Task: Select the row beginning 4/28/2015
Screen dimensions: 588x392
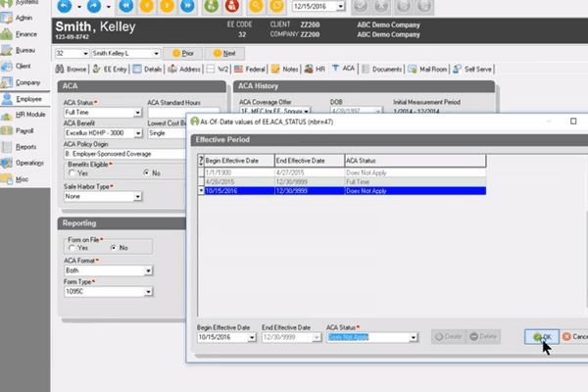Action: click(342, 182)
